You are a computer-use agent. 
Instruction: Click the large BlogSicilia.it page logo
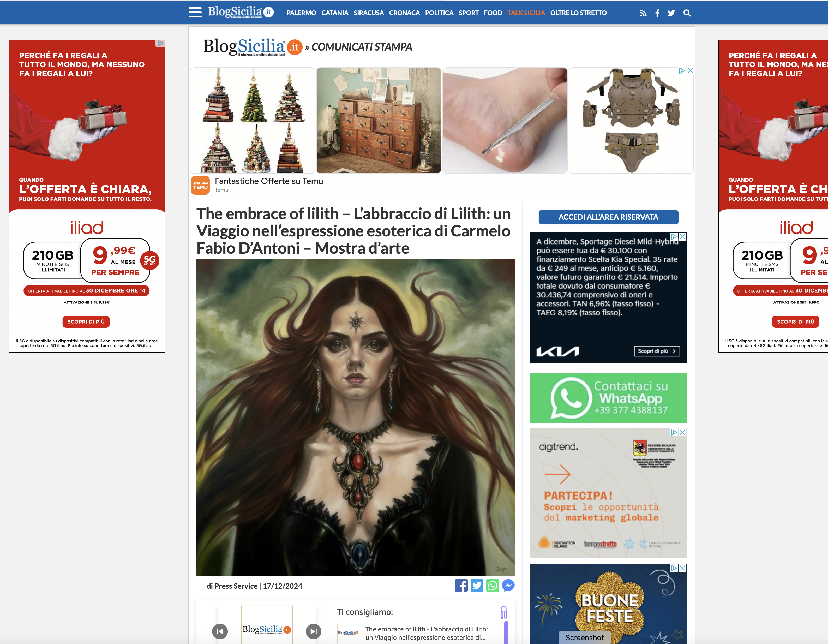[x=253, y=47]
